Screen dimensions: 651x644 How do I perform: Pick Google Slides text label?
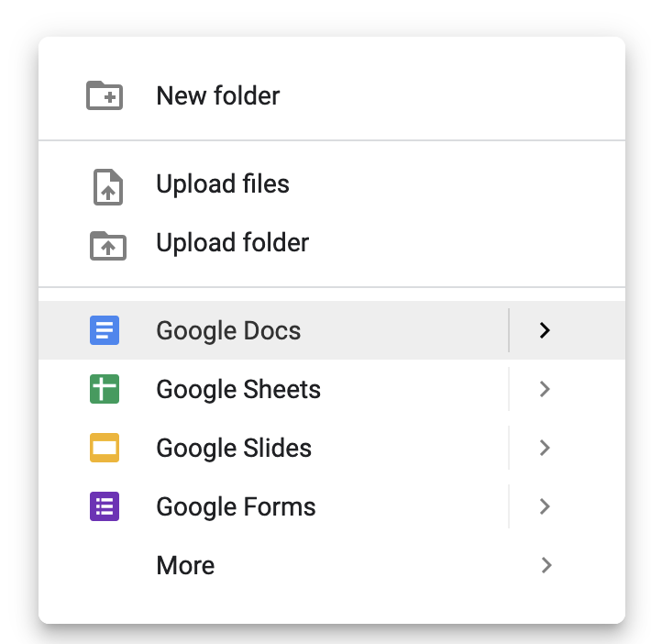234,448
